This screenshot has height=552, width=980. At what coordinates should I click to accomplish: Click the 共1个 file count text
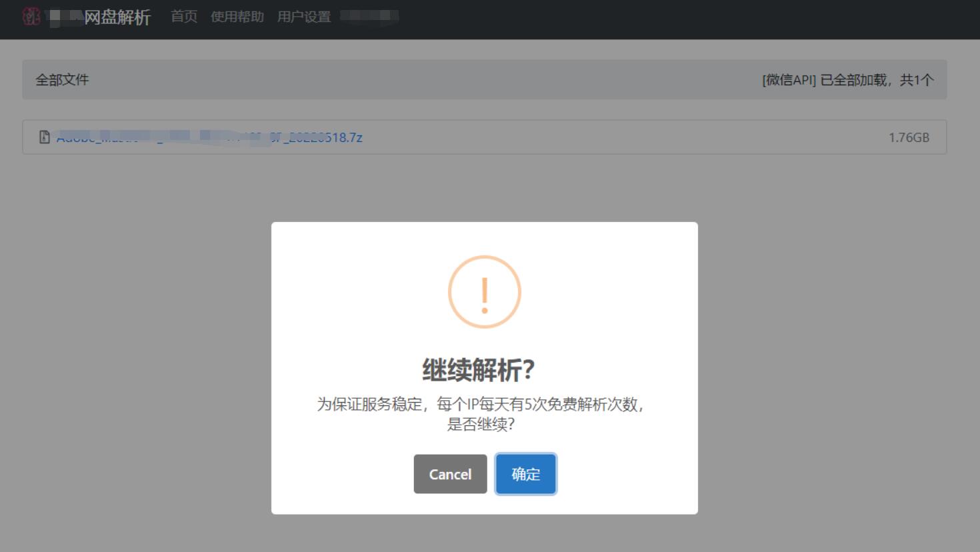coord(917,80)
